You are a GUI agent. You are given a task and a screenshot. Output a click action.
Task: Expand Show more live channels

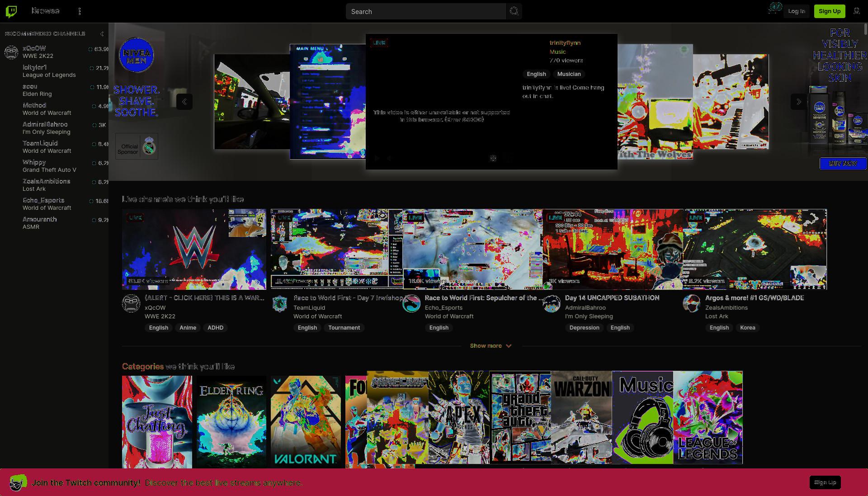pyautogui.click(x=491, y=345)
